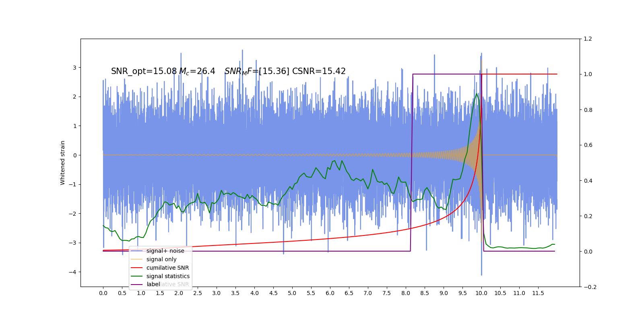Click the right y-axis tick label −0.2
Image resolution: width=644 pixels, height=322 pixels.
pyautogui.click(x=590, y=287)
